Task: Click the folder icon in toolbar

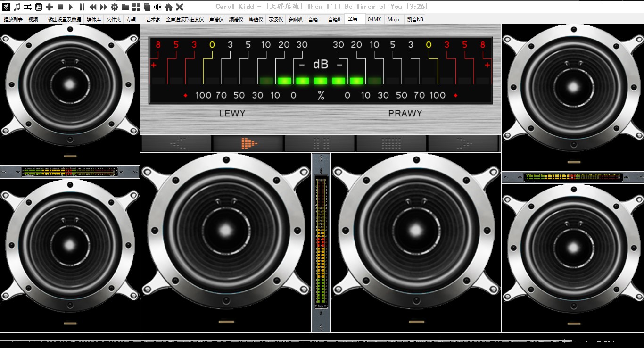Action: click(125, 7)
